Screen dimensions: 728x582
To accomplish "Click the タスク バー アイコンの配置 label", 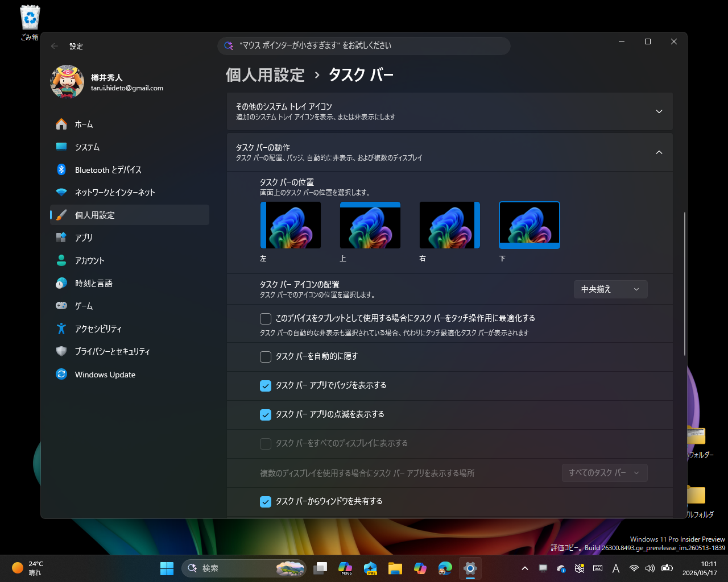I will [x=300, y=284].
